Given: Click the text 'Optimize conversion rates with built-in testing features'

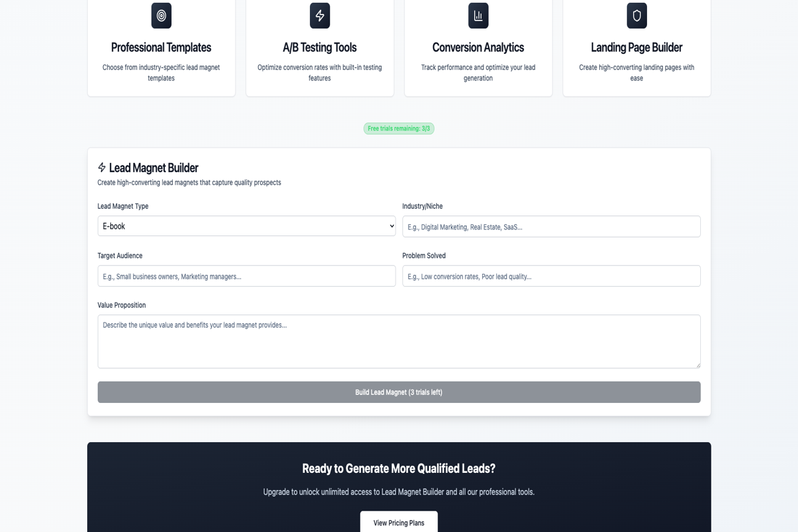Looking at the screenshot, I should pos(320,72).
